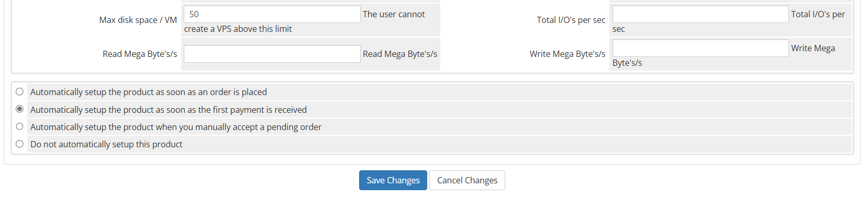Click 'Read Mega Byte's/s' hint right of the field
Viewport: 868px width, 210px height.
tap(400, 54)
